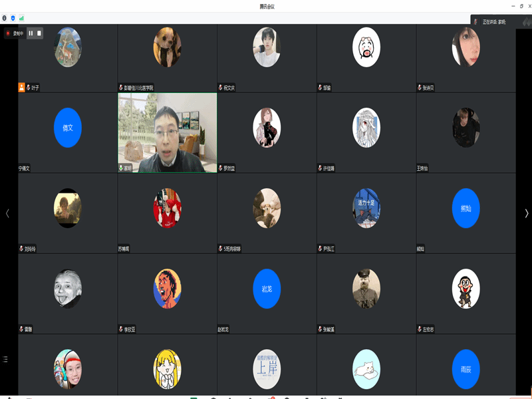The image size is (532, 399).
Task: Click the blue 倩文 avatar
Action: click(x=67, y=128)
